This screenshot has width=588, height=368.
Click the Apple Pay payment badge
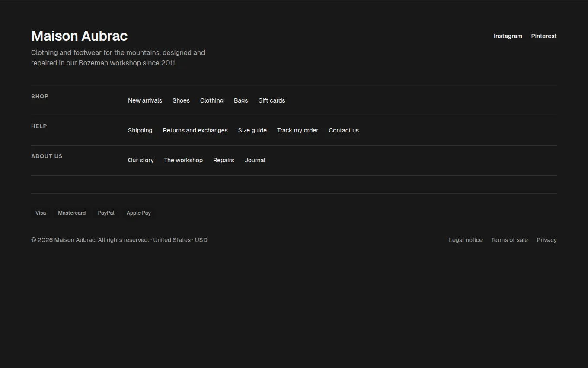coord(139,213)
